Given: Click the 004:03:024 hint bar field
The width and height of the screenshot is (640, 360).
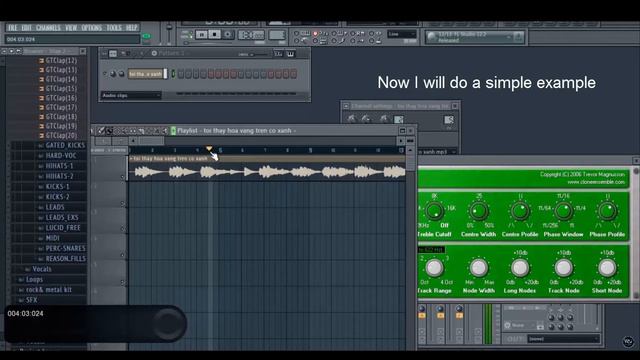Looking at the screenshot, I should click(72, 40).
